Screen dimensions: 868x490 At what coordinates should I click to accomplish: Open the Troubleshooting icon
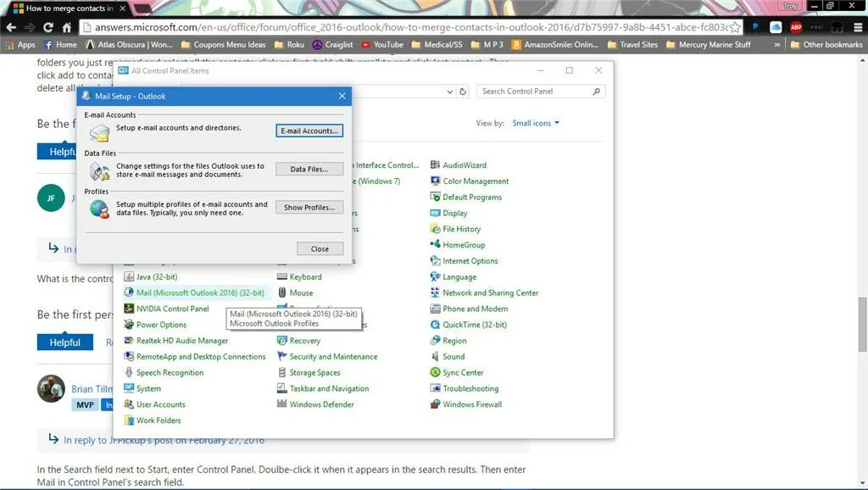[x=465, y=388]
